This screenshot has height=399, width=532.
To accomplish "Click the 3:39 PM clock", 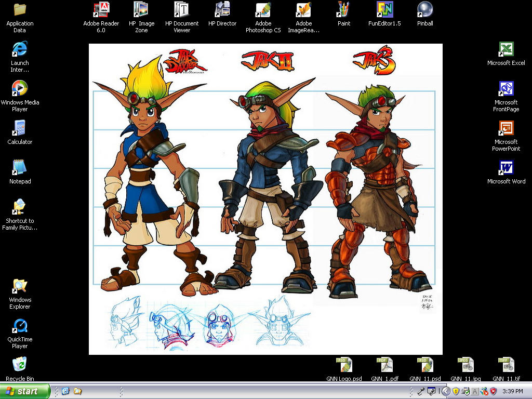I will click(x=513, y=392).
